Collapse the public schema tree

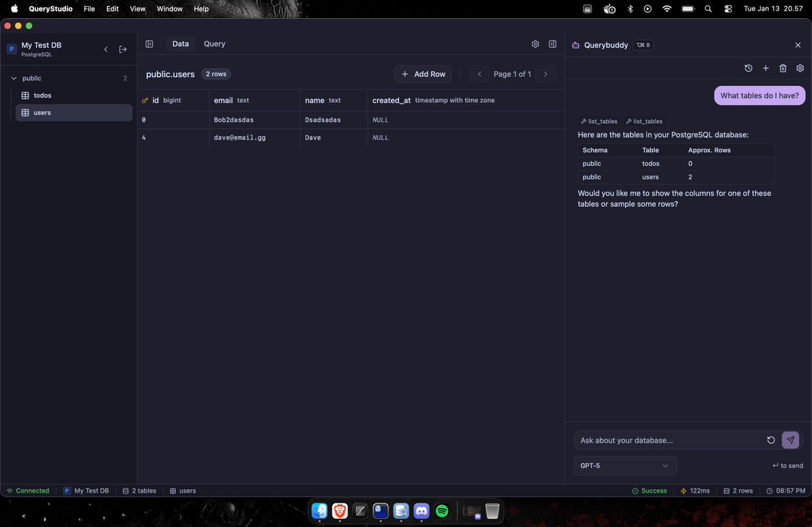14,78
